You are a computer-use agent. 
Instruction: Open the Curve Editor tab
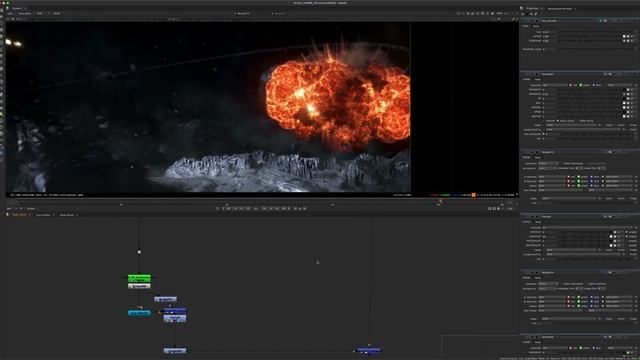click(x=43, y=215)
